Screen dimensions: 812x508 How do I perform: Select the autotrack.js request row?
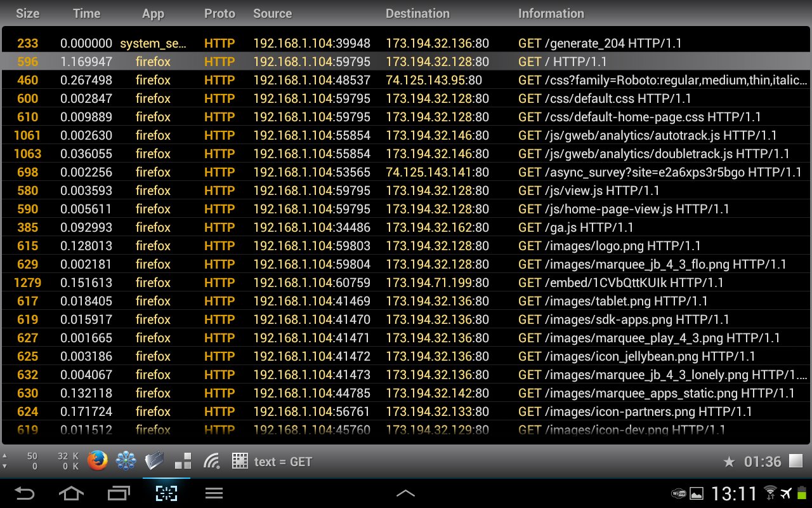pyautogui.click(x=406, y=135)
